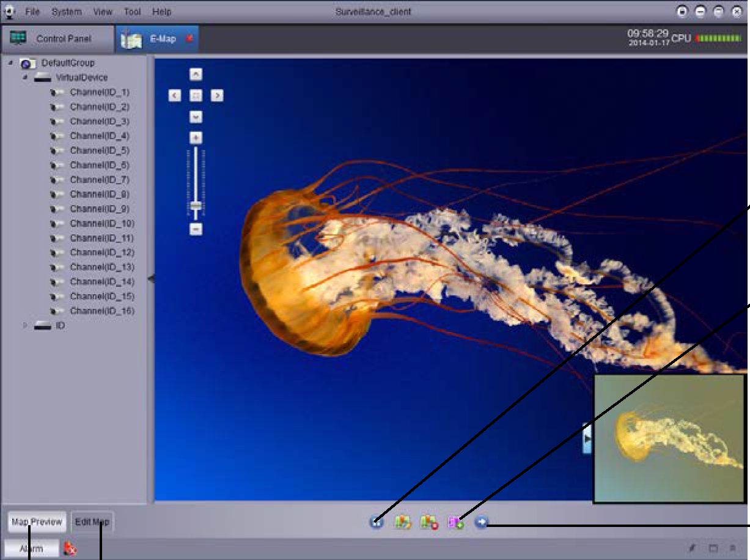Pan the map down with the down arrow
This screenshot has width=750, height=560.
click(196, 116)
